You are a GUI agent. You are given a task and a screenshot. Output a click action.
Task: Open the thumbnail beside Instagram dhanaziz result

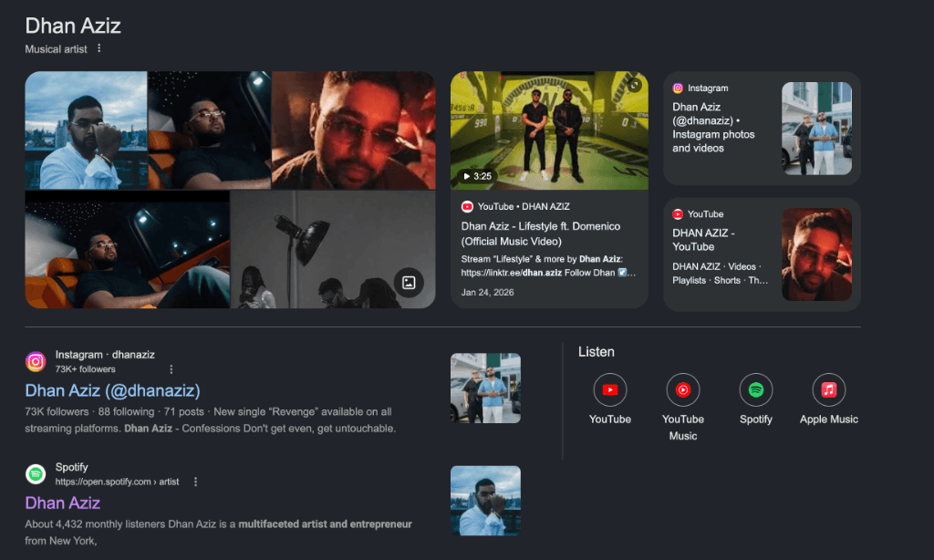click(485, 388)
